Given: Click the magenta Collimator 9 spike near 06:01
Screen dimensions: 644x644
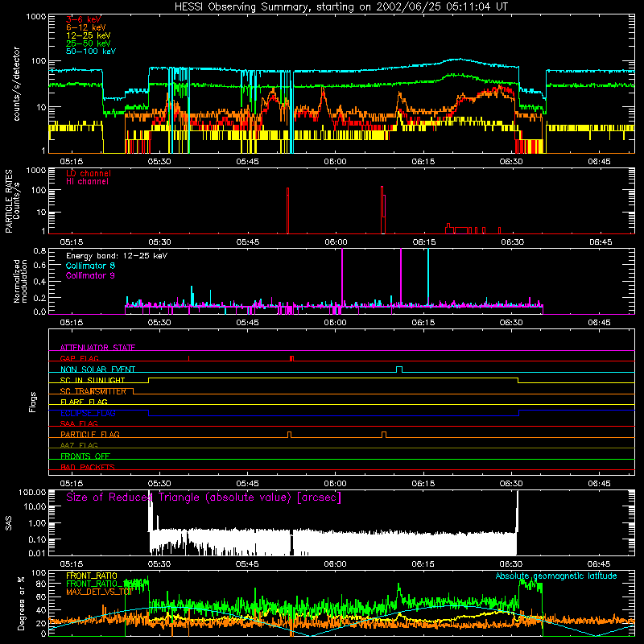Looking at the screenshot, I should click(342, 281).
